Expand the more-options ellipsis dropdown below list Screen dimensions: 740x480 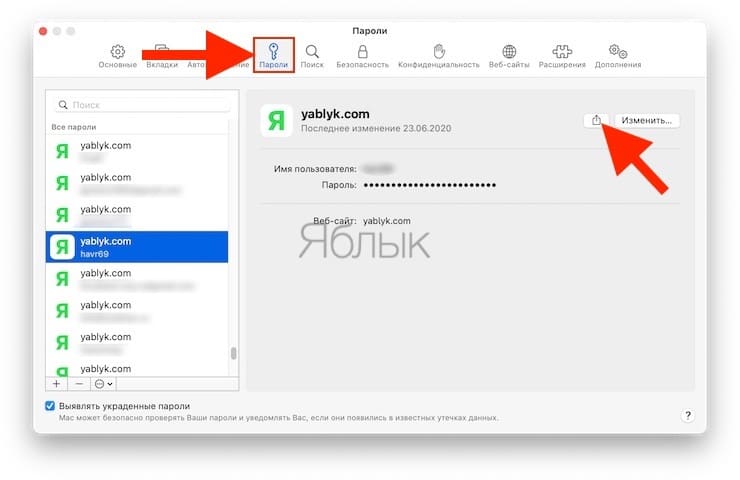click(x=103, y=384)
